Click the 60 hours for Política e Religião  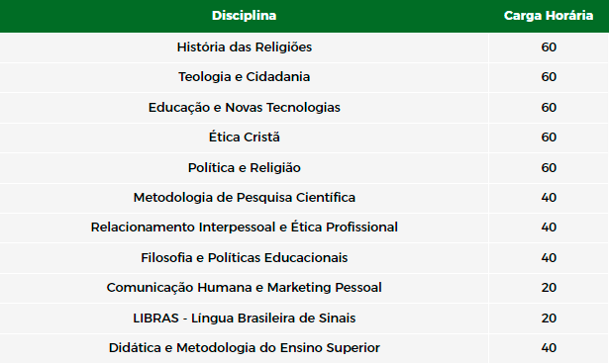(x=549, y=167)
